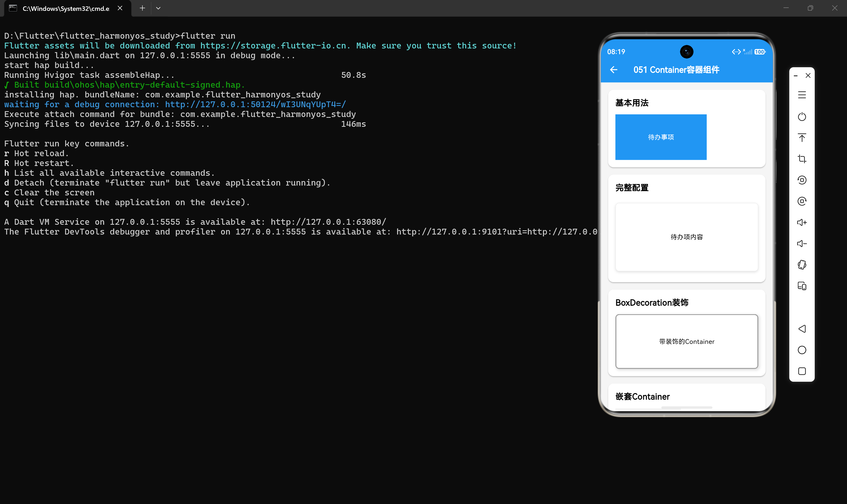The image size is (847, 504).
Task: Click the 'R Hot restart.' terminal line
Action: [x=39, y=163]
